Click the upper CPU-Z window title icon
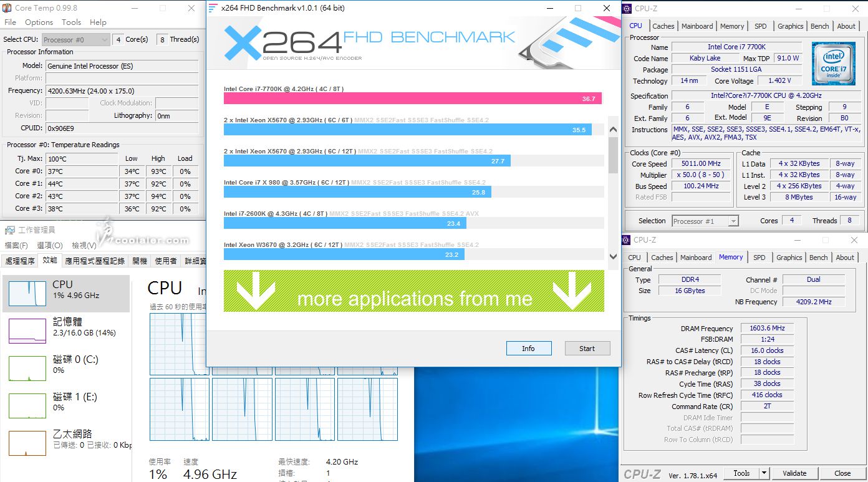The width and height of the screenshot is (868, 482). [627, 9]
